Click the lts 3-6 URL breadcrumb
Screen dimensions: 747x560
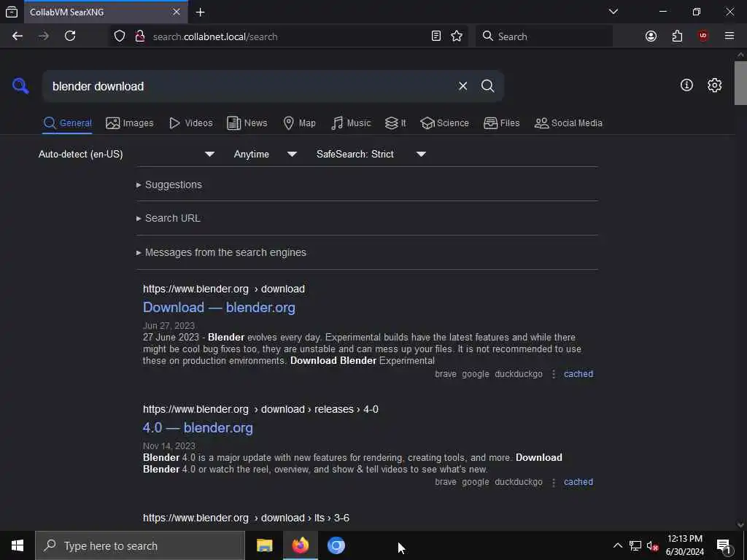[246, 518]
